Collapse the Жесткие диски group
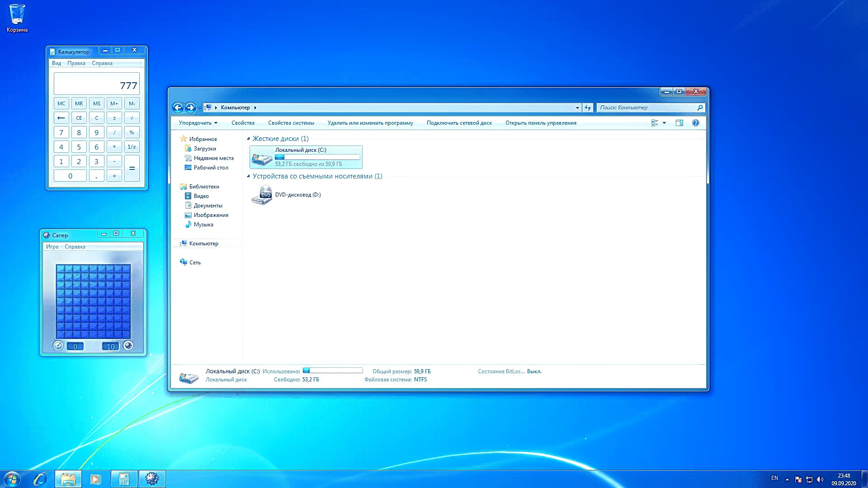The height and width of the screenshot is (488, 868). coord(248,139)
